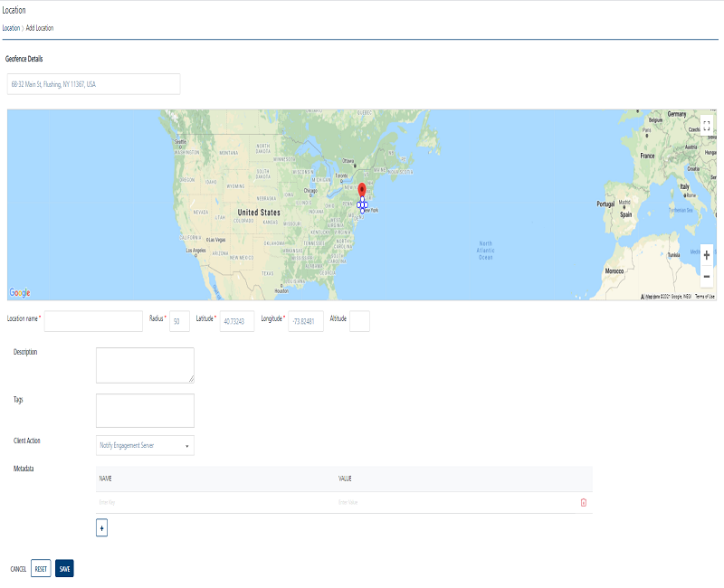
Task: Click the Spain label on map
Action: 625,214
